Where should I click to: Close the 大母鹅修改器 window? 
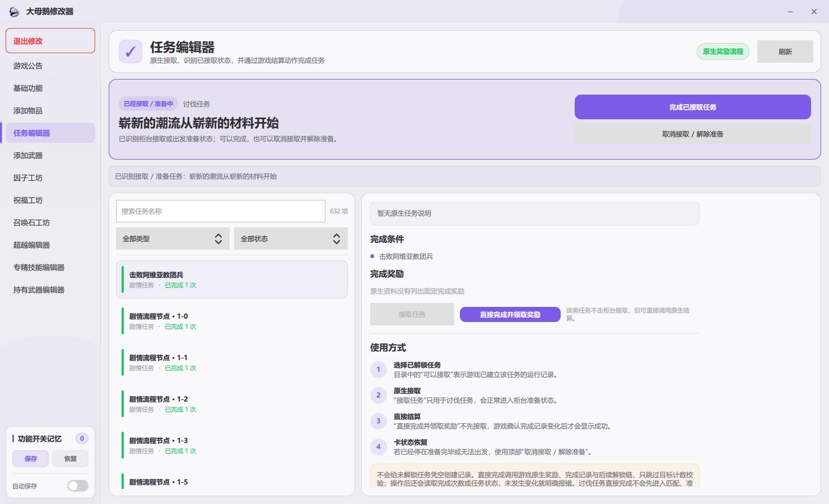pyautogui.click(x=814, y=11)
